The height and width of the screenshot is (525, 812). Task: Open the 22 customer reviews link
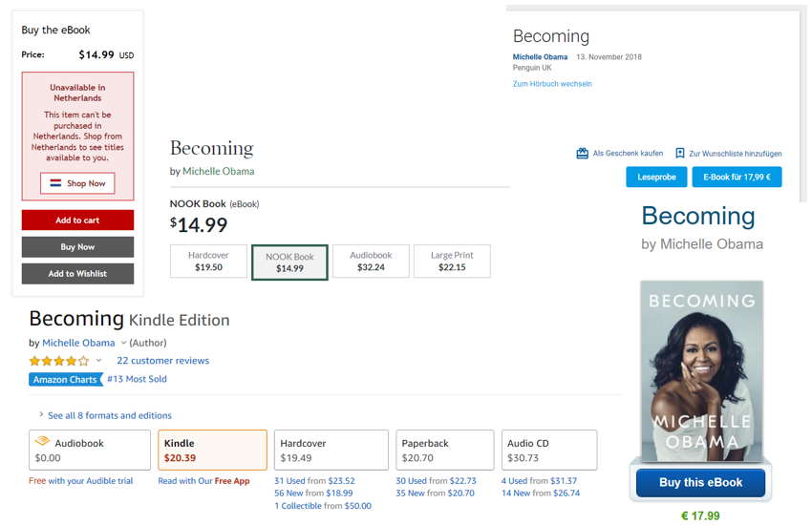tap(162, 361)
